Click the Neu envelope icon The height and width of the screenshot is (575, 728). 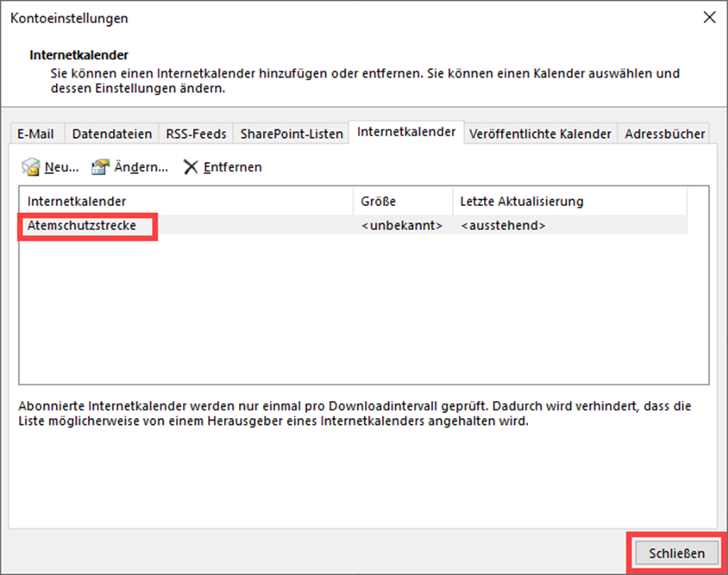(31, 166)
